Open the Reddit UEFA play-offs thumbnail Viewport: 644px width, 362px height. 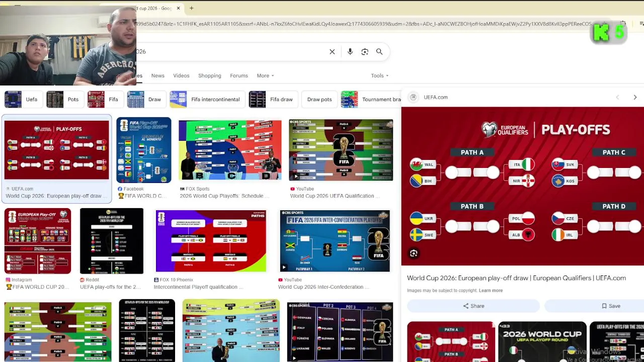pyautogui.click(x=112, y=241)
